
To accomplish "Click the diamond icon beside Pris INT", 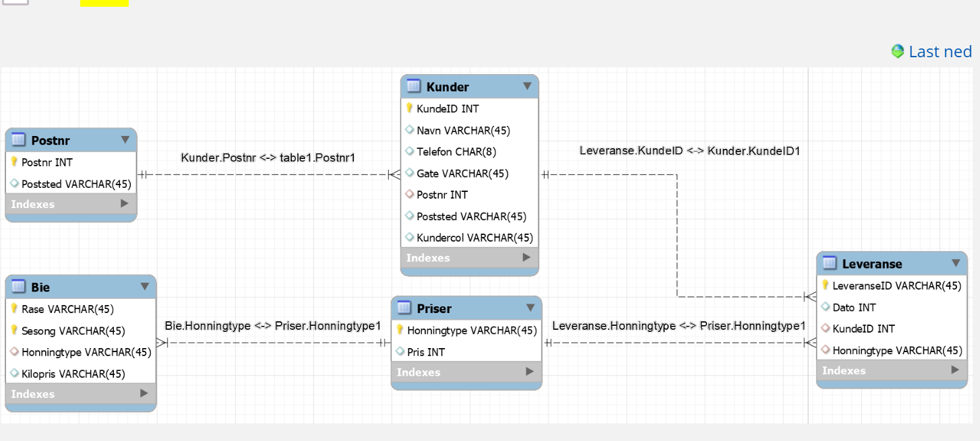I will pyautogui.click(x=400, y=351).
